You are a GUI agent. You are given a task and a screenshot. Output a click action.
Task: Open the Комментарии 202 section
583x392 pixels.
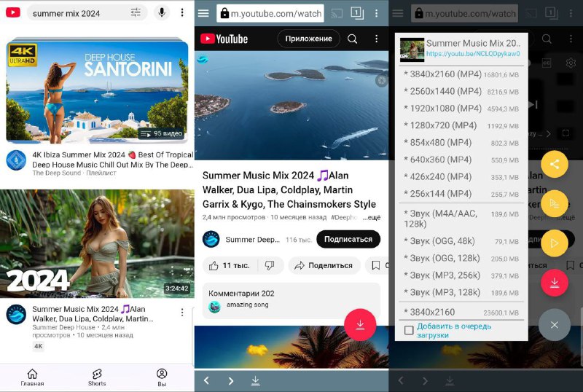pyautogui.click(x=291, y=301)
